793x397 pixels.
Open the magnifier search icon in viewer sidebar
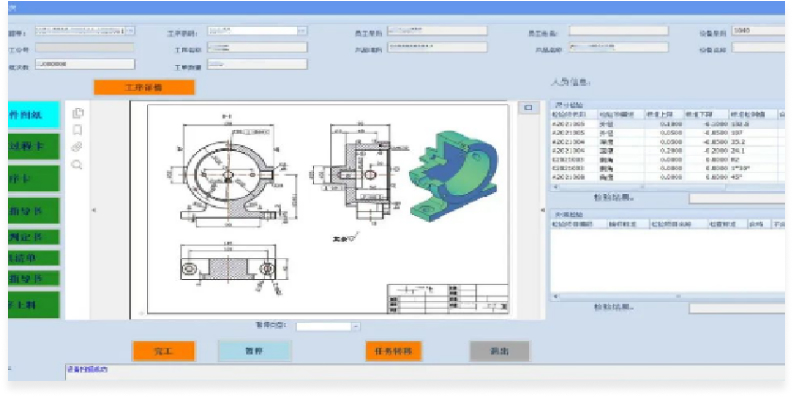77,164
